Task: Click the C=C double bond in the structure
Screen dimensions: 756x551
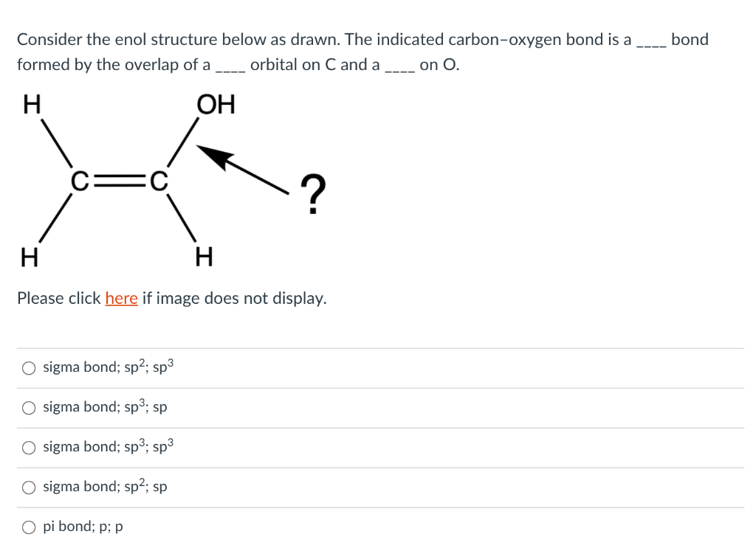Action: tap(118, 180)
